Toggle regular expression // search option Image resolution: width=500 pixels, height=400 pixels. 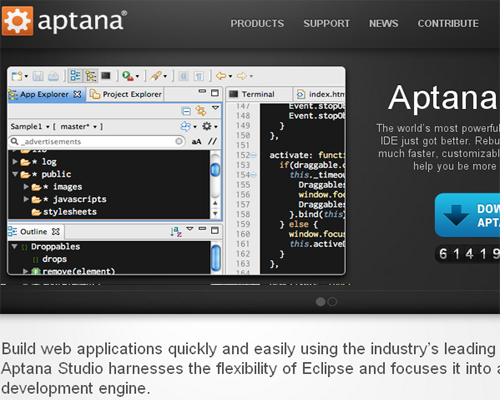213,142
